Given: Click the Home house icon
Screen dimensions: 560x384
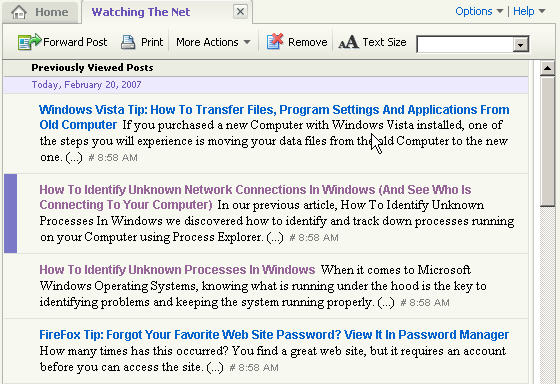Looking at the screenshot, I should (19, 12).
